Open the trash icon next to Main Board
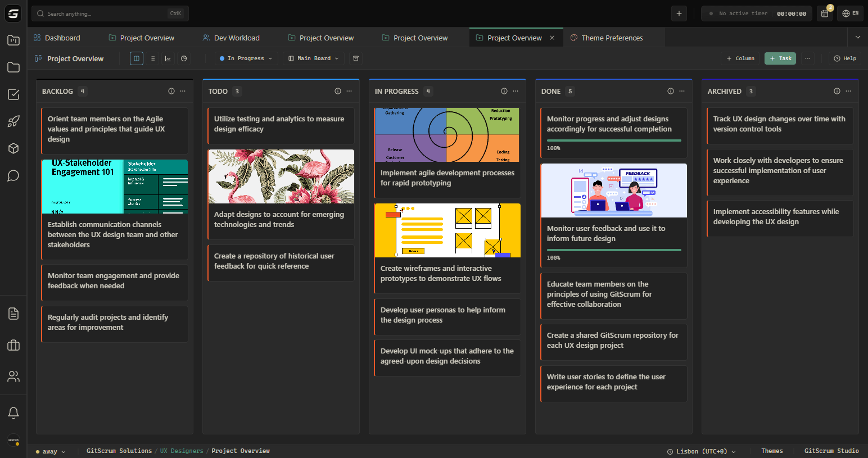The image size is (868, 458). pyautogui.click(x=355, y=58)
